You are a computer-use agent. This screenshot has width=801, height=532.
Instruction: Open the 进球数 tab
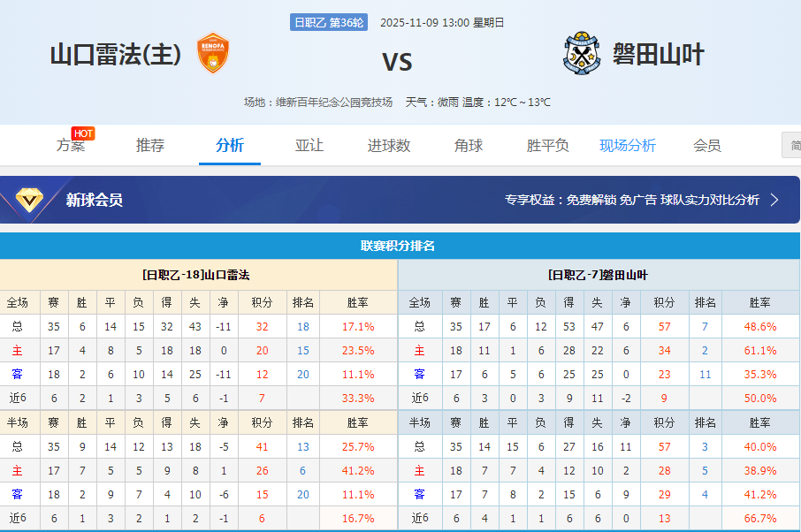click(x=388, y=145)
